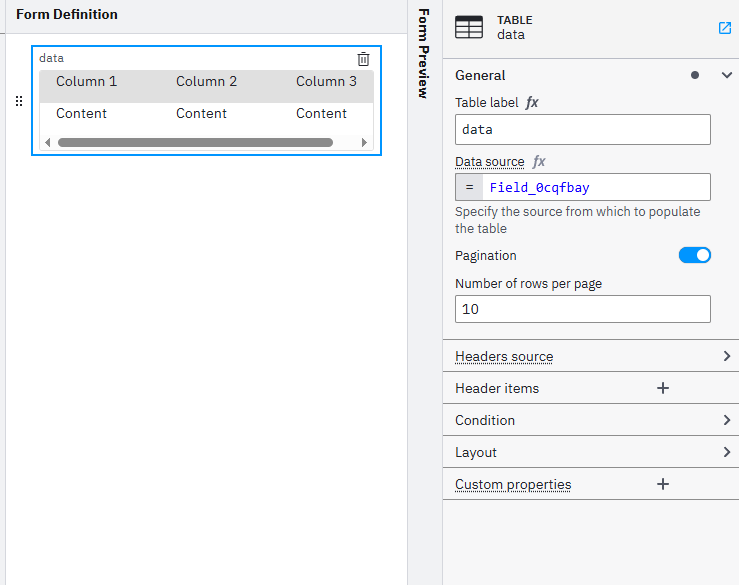
Task: Delete the data table with trash icon
Action: click(363, 59)
